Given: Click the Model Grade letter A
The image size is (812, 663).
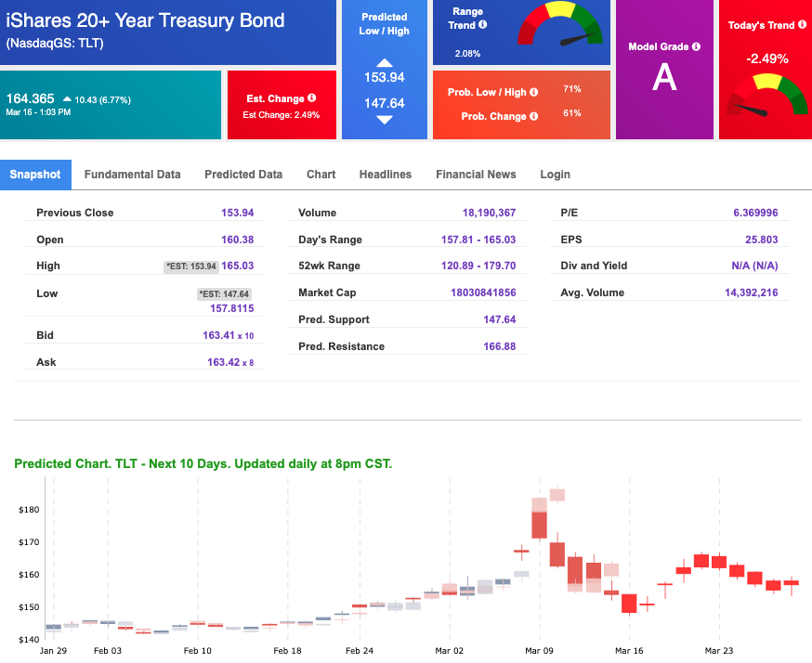Looking at the screenshot, I should coord(664,77).
